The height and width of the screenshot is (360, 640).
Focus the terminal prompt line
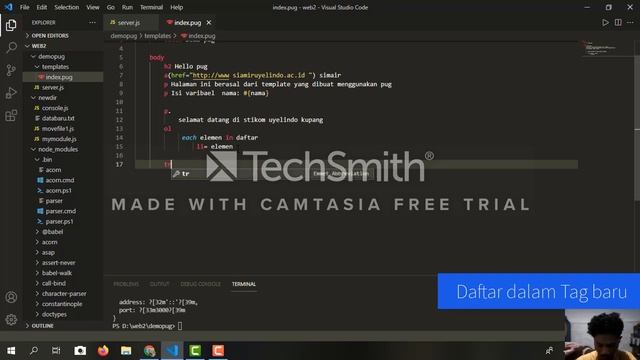(x=147, y=326)
